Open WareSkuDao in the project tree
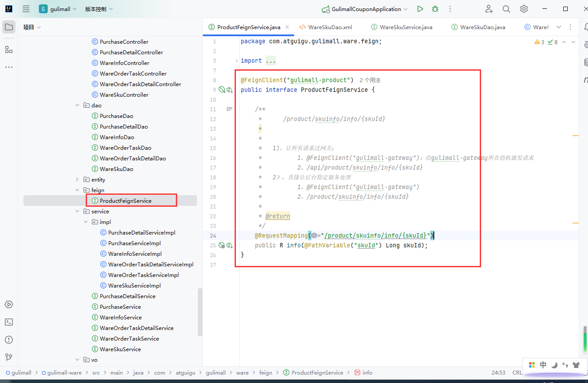 click(x=116, y=169)
